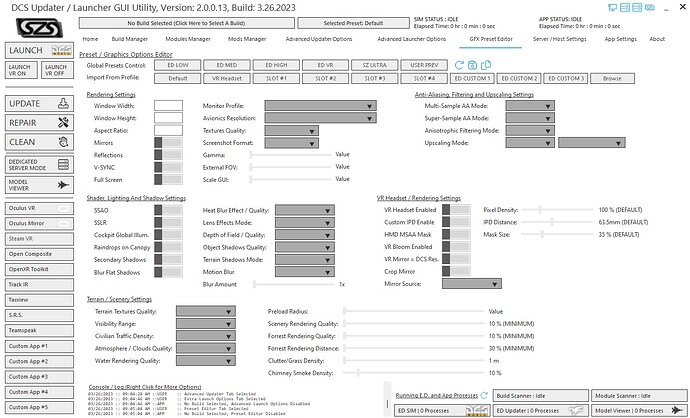Open Water Rendering Quality dropdown

click(x=206, y=361)
